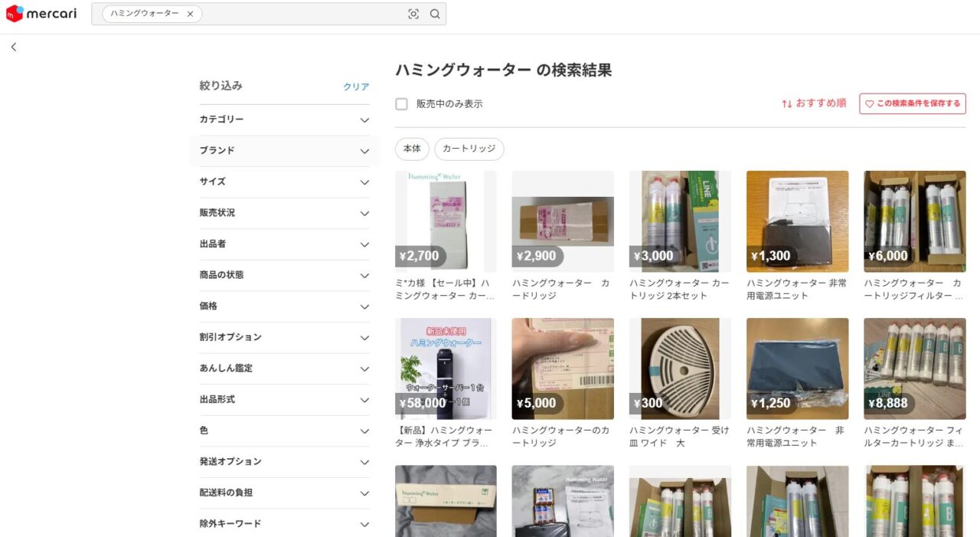Select the カートリッジ filter chip
The image size is (980, 537).
469,149
